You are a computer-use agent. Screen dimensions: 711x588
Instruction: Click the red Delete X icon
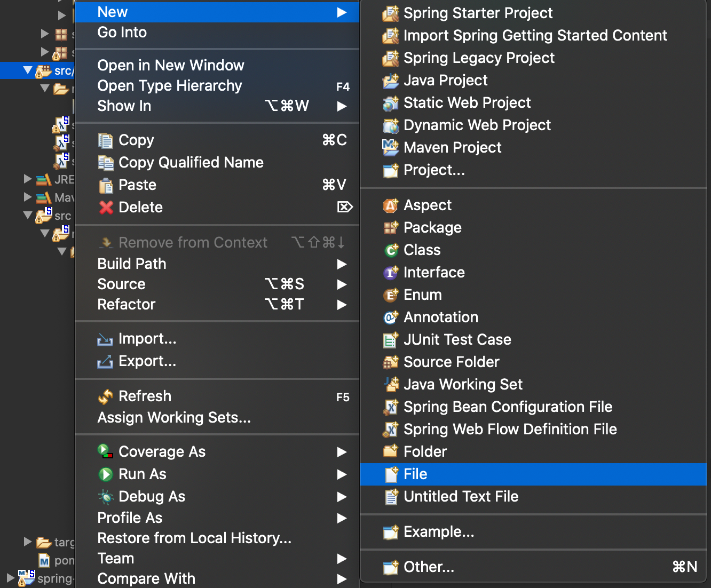106,207
